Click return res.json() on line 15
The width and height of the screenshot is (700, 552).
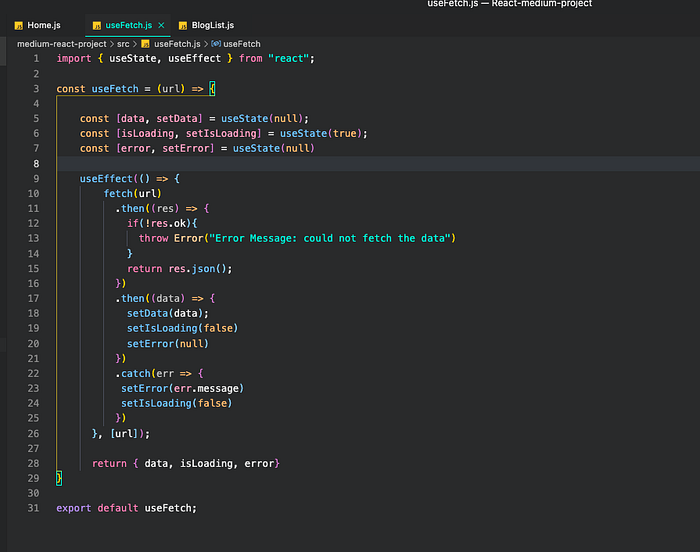[179, 269]
